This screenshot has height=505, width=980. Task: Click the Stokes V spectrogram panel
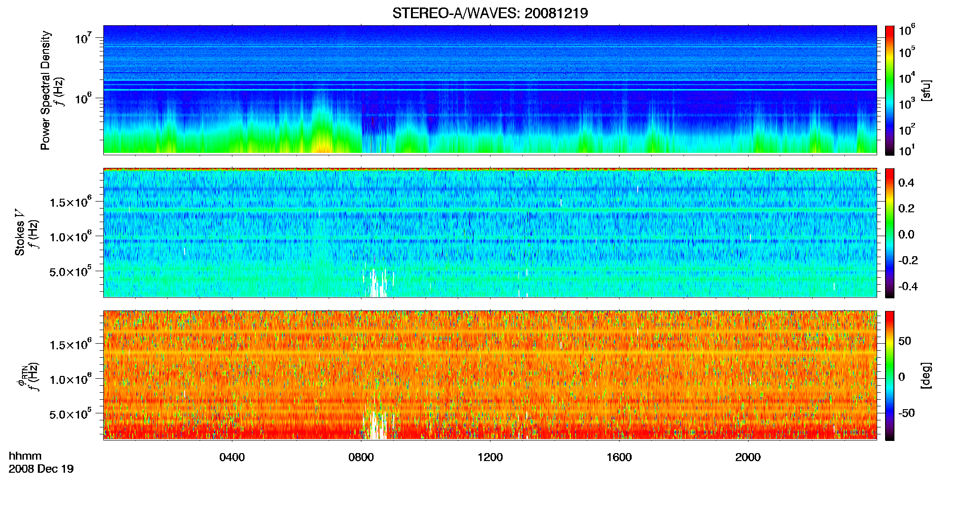(490, 232)
